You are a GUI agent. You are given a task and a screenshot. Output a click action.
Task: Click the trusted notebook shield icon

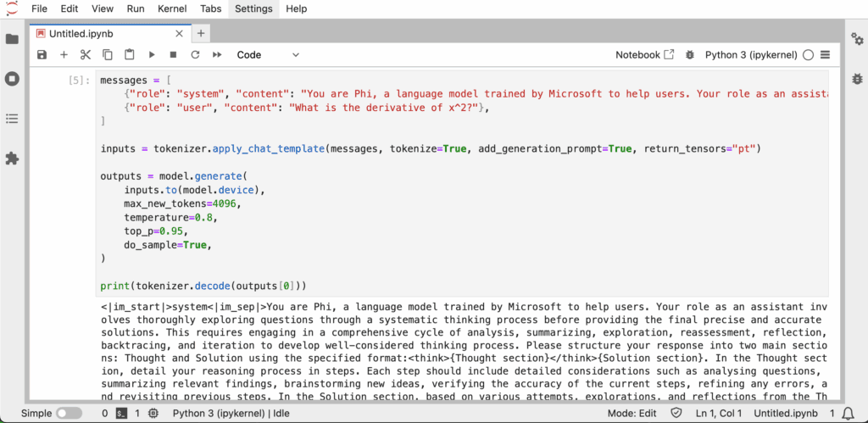click(x=676, y=413)
